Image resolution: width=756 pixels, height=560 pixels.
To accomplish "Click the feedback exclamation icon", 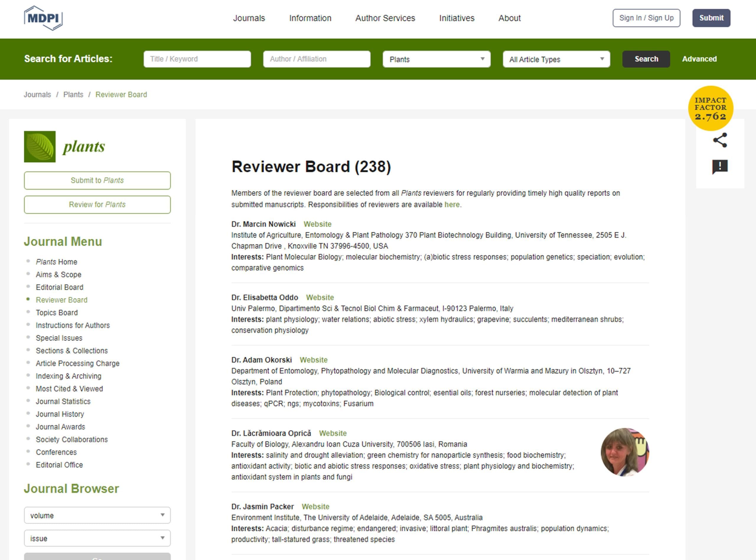I will [x=720, y=167].
